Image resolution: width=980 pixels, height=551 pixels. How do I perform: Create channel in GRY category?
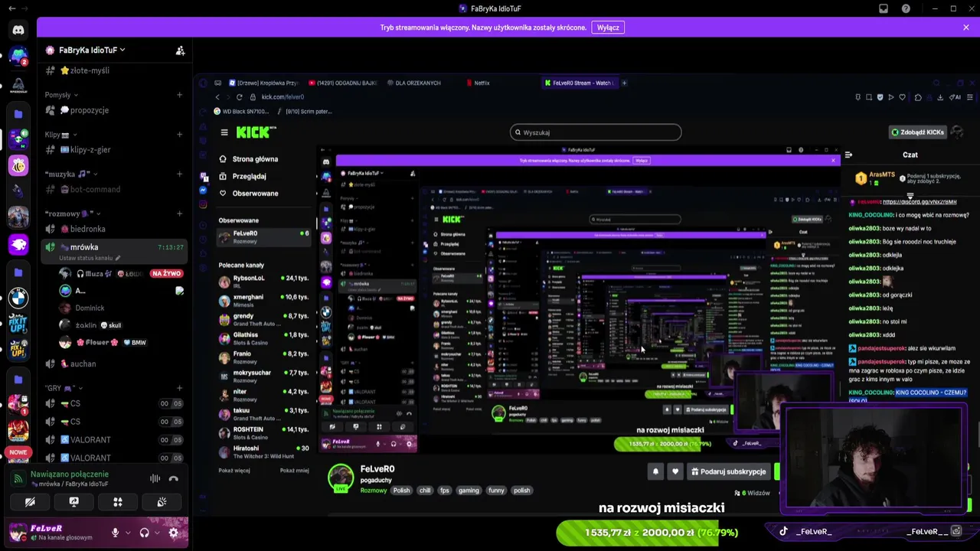(x=179, y=388)
